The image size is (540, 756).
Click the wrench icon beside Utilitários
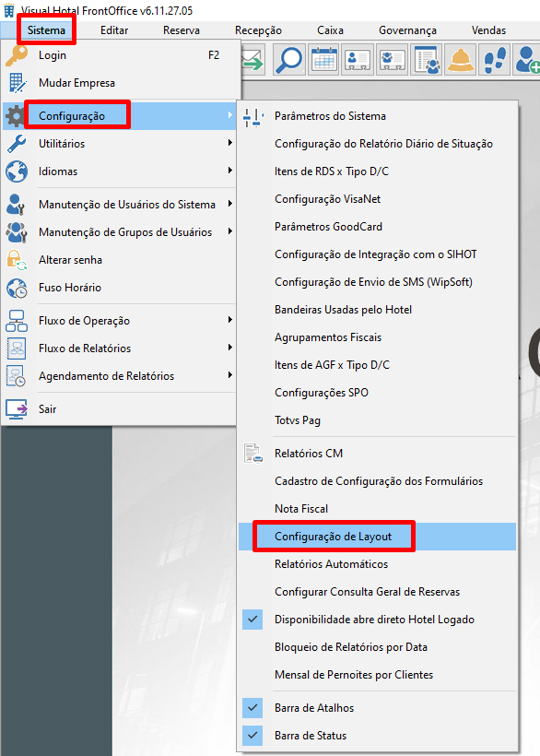pos(17,144)
